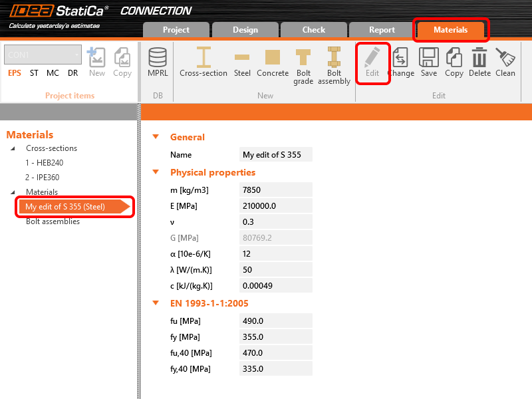
Task: Collapse the Cross-sections tree node
Action: [x=13, y=148]
